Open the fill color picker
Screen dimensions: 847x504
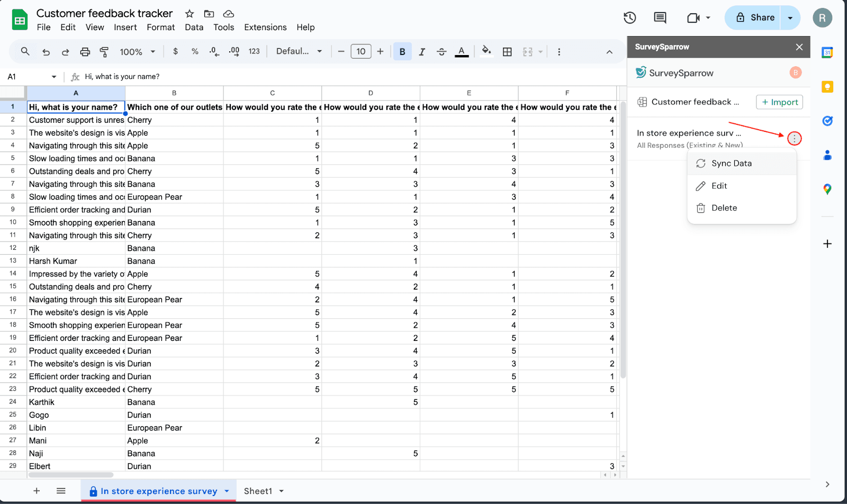(x=486, y=52)
